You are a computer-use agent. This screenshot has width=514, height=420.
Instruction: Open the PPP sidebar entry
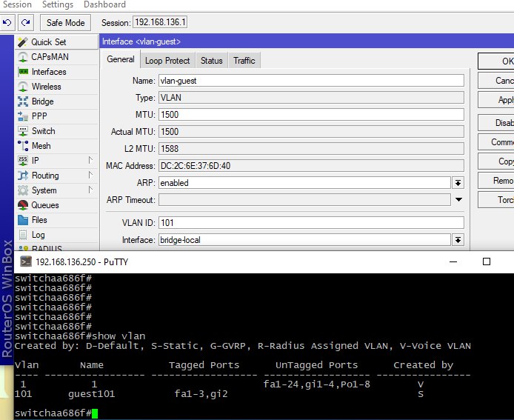coord(39,116)
